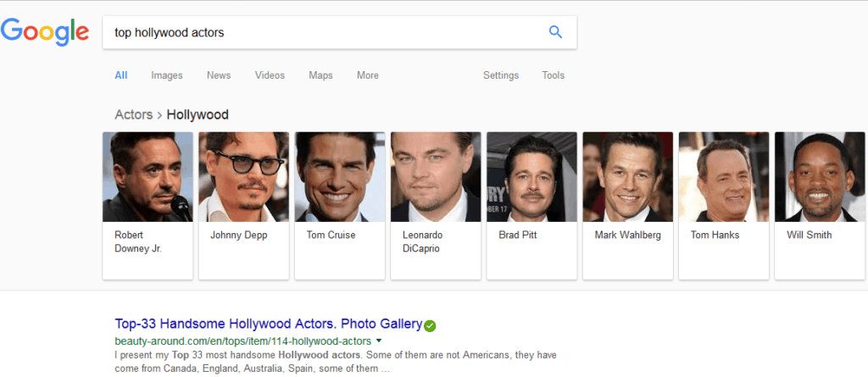Select Leonardo DiCaprio photo

point(436,176)
